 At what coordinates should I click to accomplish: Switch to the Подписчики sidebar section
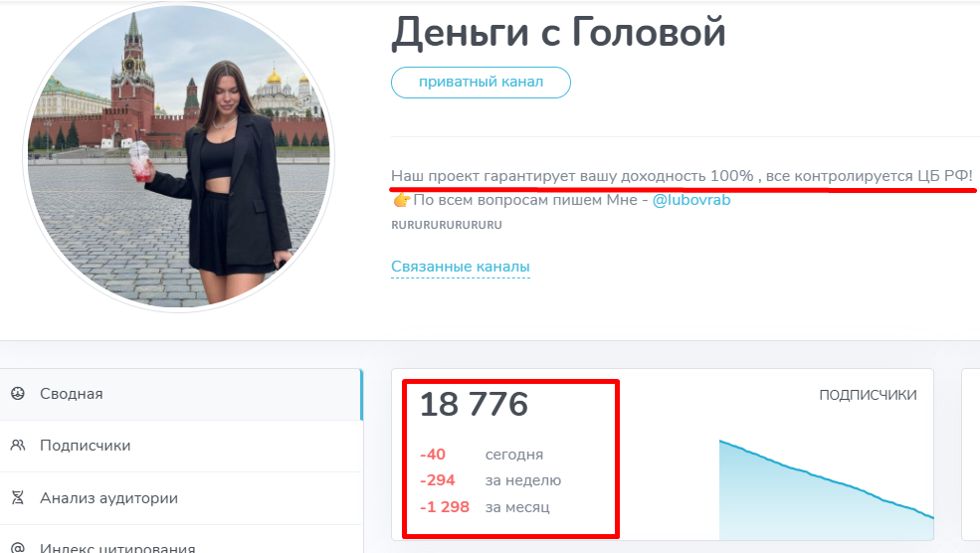pos(85,446)
